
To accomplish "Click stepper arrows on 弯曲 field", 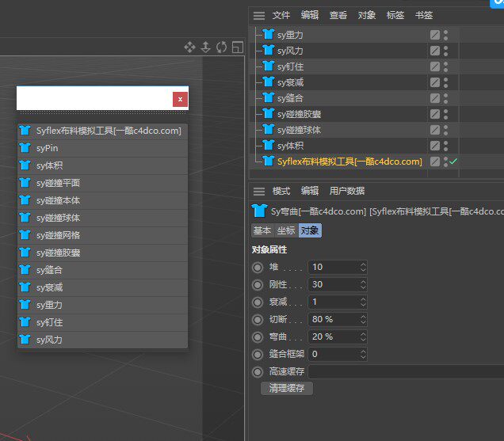I will click(x=363, y=336).
